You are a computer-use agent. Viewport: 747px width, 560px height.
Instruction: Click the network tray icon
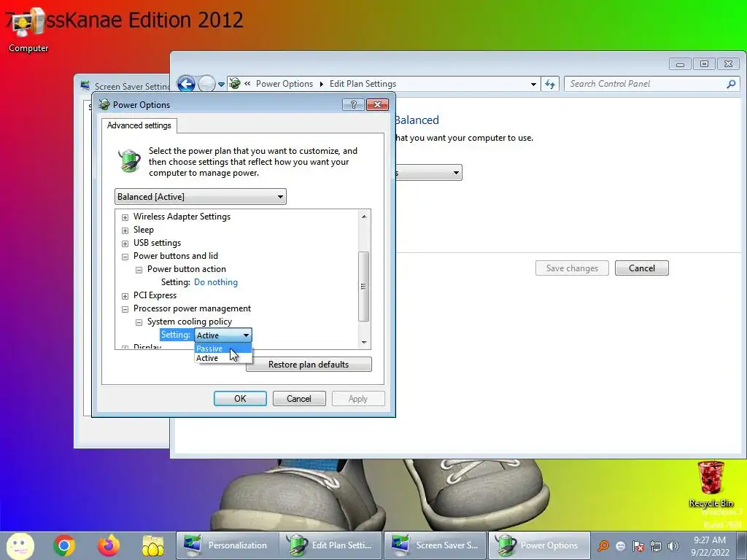[656, 546]
